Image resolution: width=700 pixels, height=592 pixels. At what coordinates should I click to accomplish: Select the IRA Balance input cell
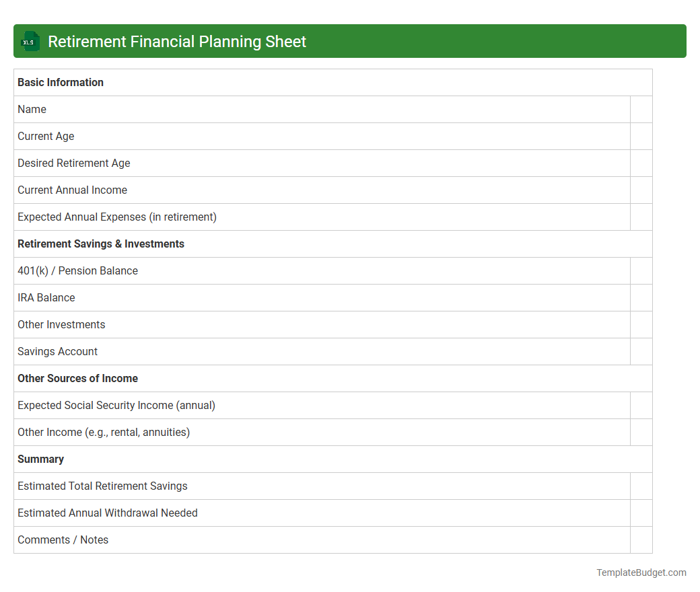coord(641,297)
